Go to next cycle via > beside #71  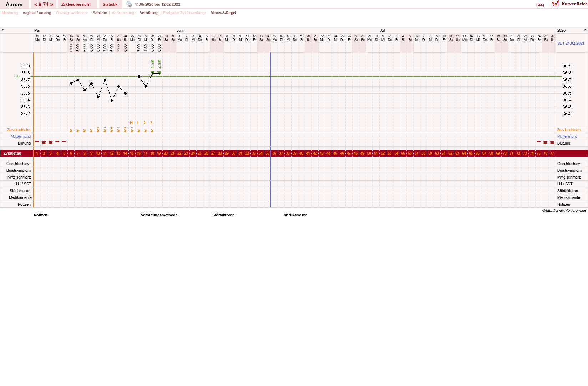click(x=52, y=5)
